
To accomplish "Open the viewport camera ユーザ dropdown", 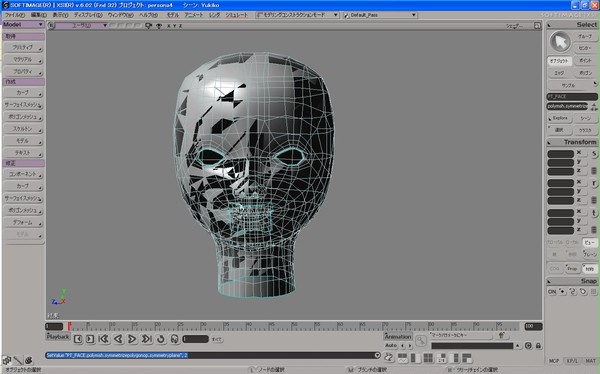I will pos(82,26).
